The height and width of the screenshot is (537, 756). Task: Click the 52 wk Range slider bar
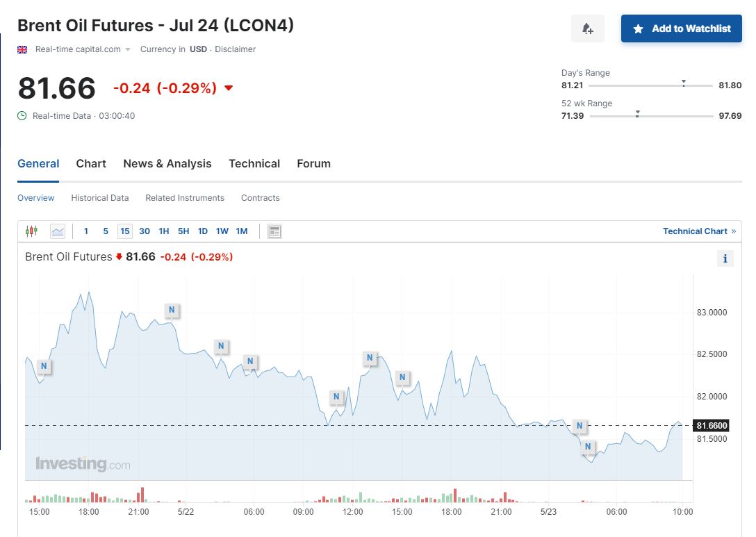coord(651,116)
